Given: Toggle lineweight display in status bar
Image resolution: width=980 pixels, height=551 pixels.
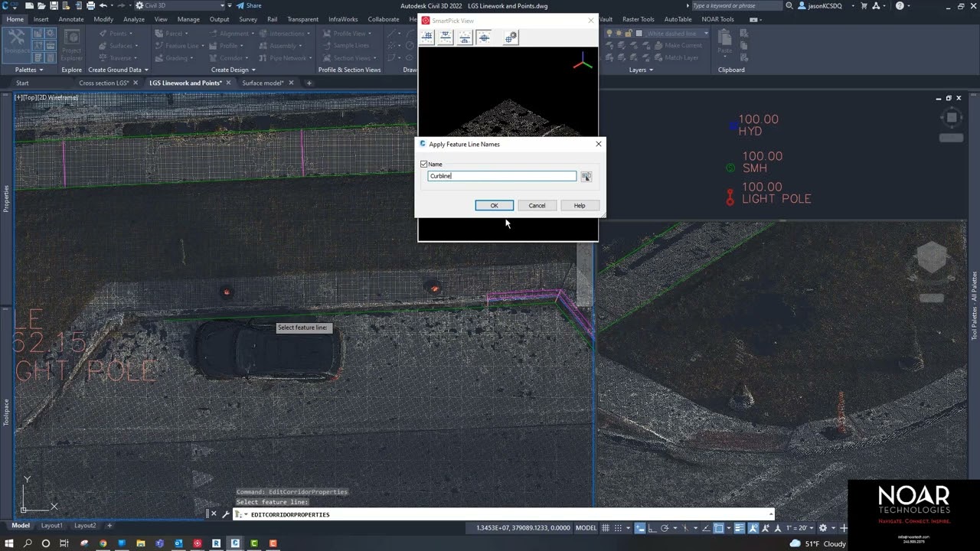Looking at the screenshot, I should (x=740, y=528).
